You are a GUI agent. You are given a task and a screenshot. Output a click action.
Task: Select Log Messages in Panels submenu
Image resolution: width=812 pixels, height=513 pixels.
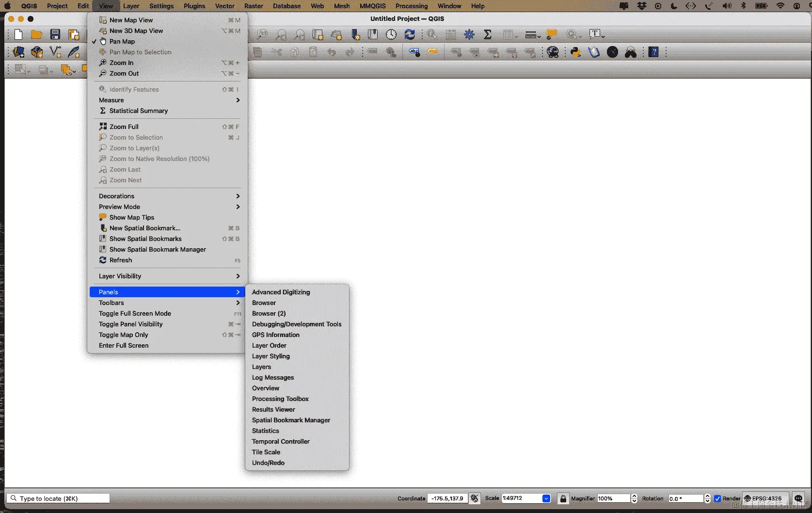pos(297,377)
